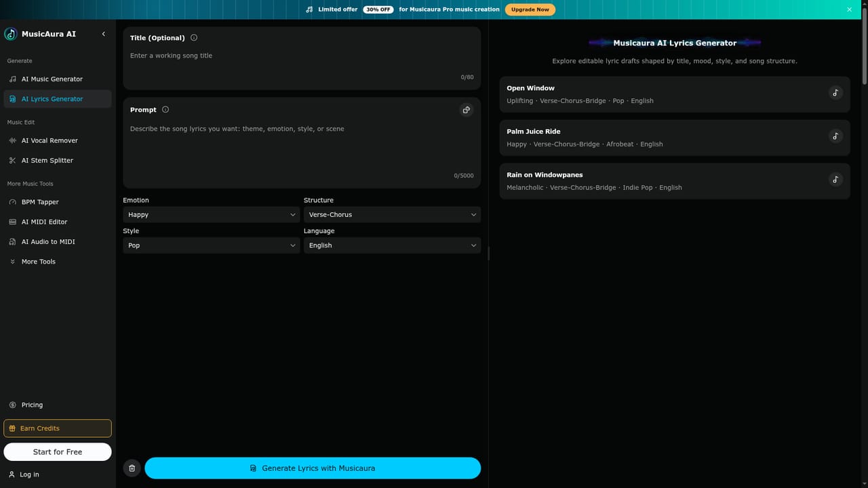Click the MusicAura AI logo icon
Image resolution: width=868 pixels, height=488 pixels.
tap(11, 34)
